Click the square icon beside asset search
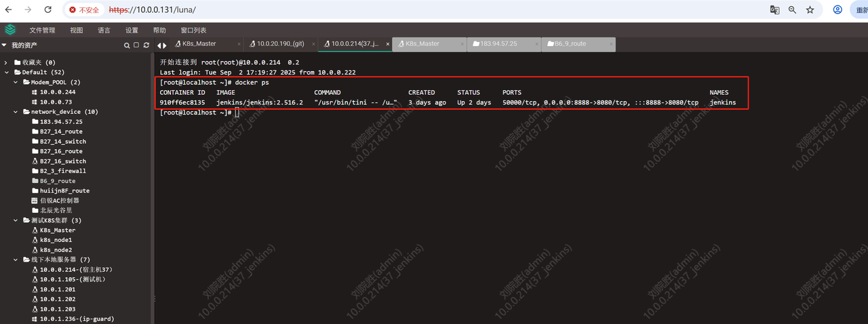 pos(136,45)
